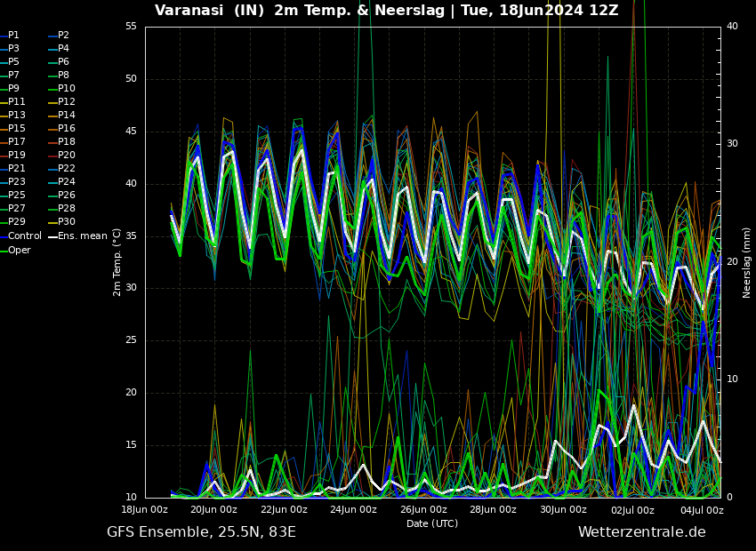756x551 pixels.
Task: Click the chart title text
Action: coord(386,10)
